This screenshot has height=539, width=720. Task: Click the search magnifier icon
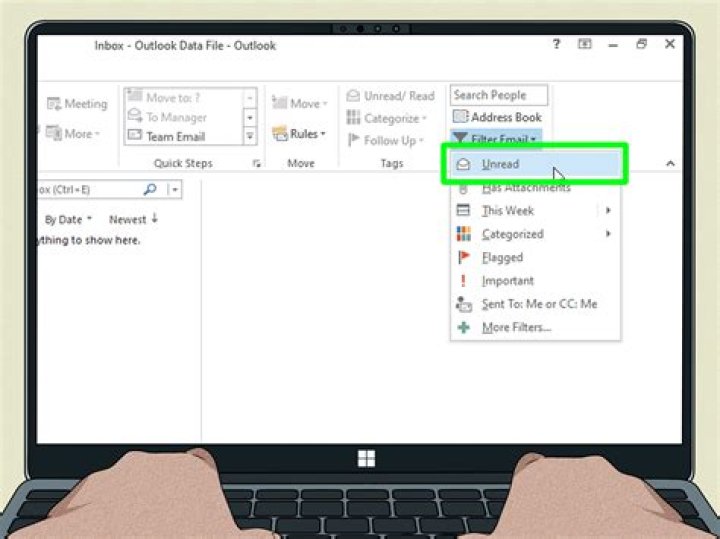150,189
